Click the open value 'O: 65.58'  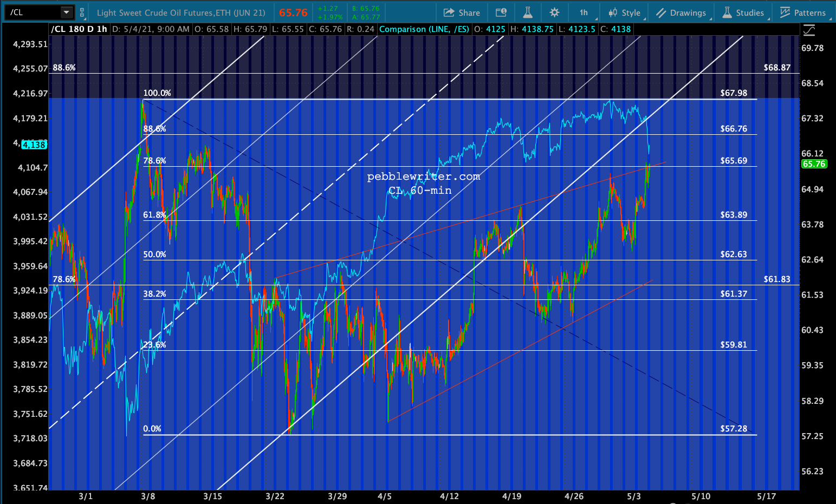pos(211,29)
